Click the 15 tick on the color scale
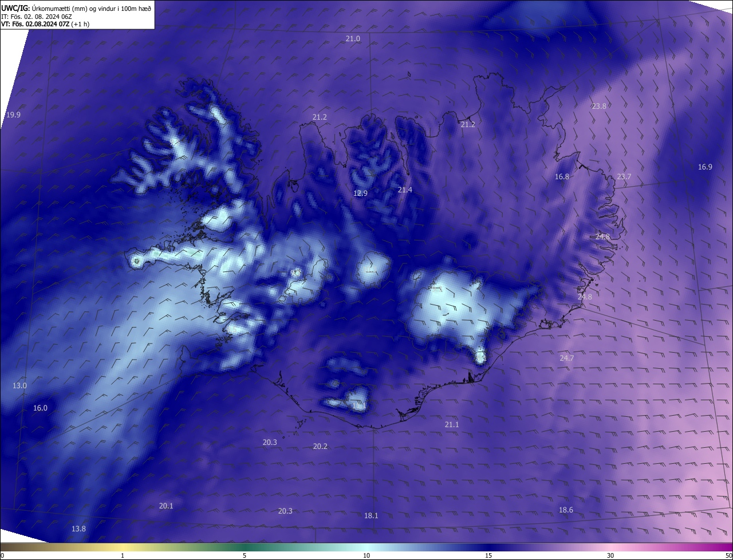Viewport: 733px width, 560px height. tap(488, 555)
